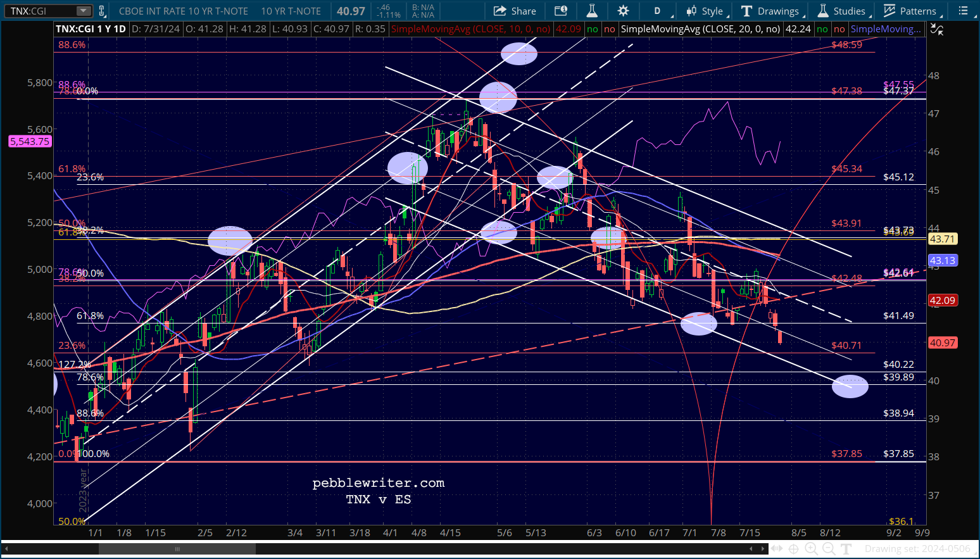Image resolution: width=980 pixels, height=559 pixels.
Task: Select the text drawing tool at bottom
Action: tap(846, 549)
